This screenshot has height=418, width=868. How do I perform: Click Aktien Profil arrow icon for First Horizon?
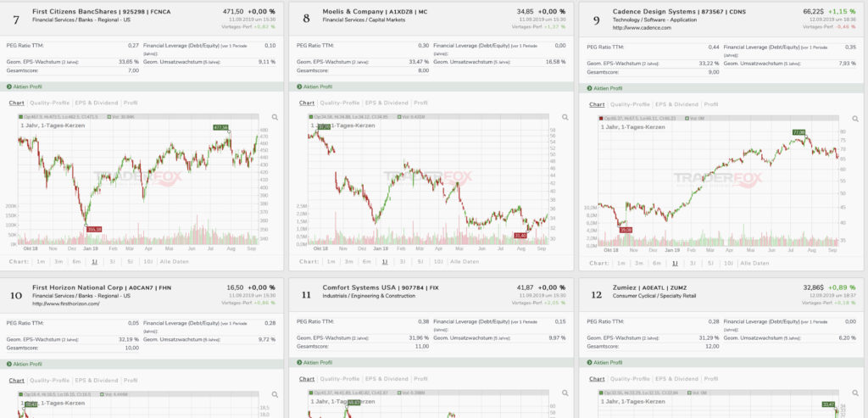click(x=8, y=365)
